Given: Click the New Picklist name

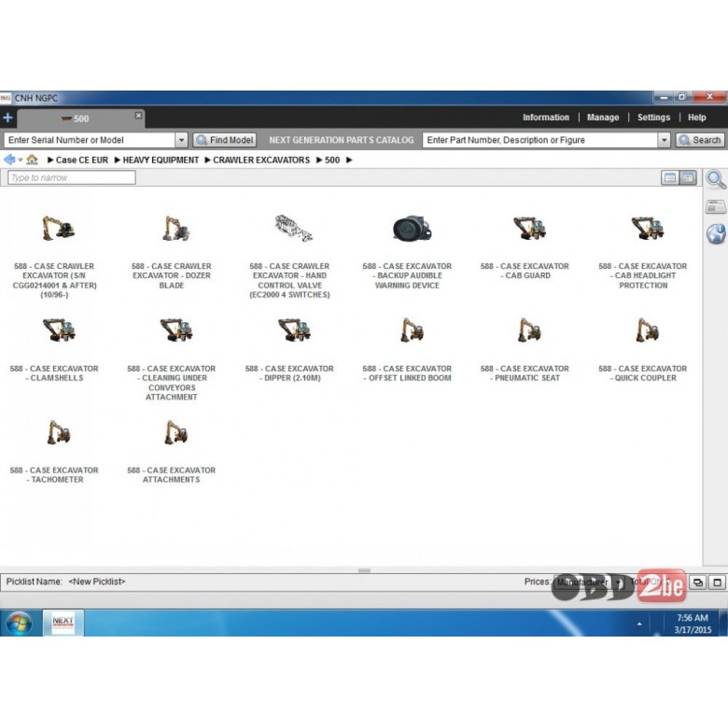Looking at the screenshot, I should point(96,581).
